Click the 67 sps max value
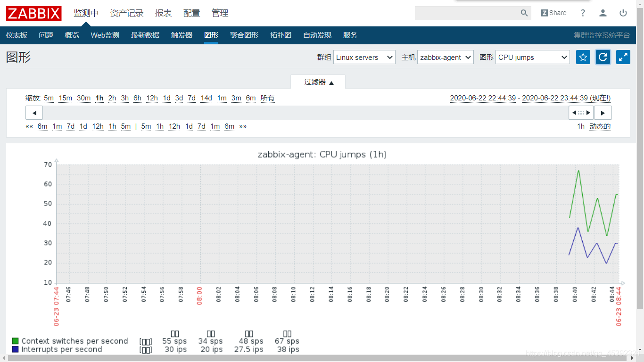This screenshot has height=362, width=644. click(x=287, y=341)
